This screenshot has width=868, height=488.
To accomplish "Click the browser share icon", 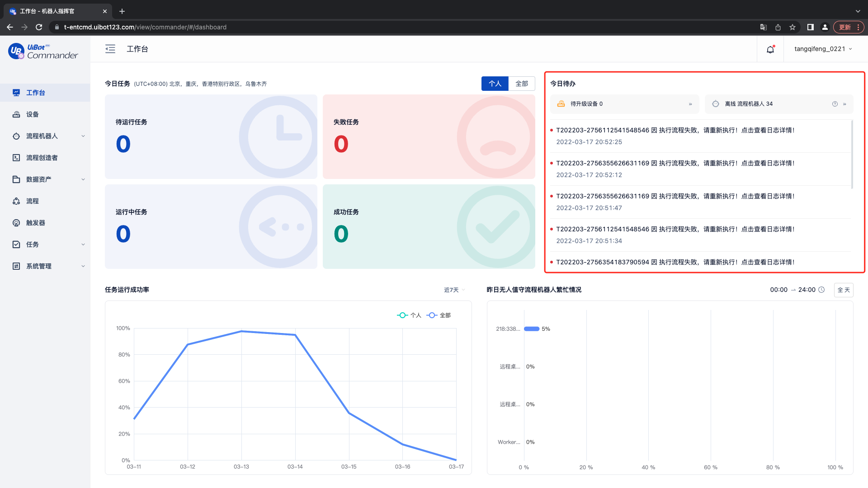I will pos(778,27).
